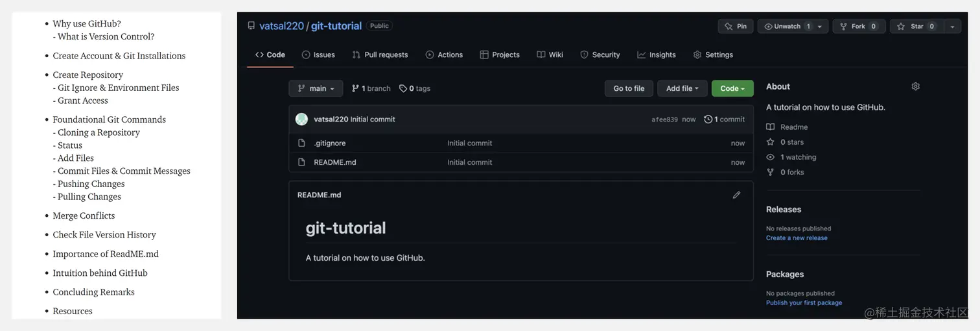Open the repository Settings tab
The width and height of the screenshot is (980, 331).
[x=713, y=55]
